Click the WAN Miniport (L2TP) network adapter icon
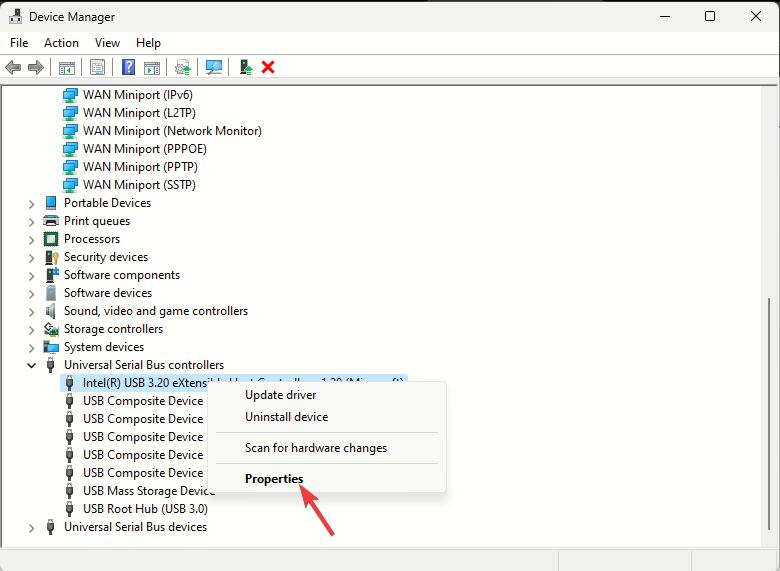The image size is (780, 571). (70, 113)
